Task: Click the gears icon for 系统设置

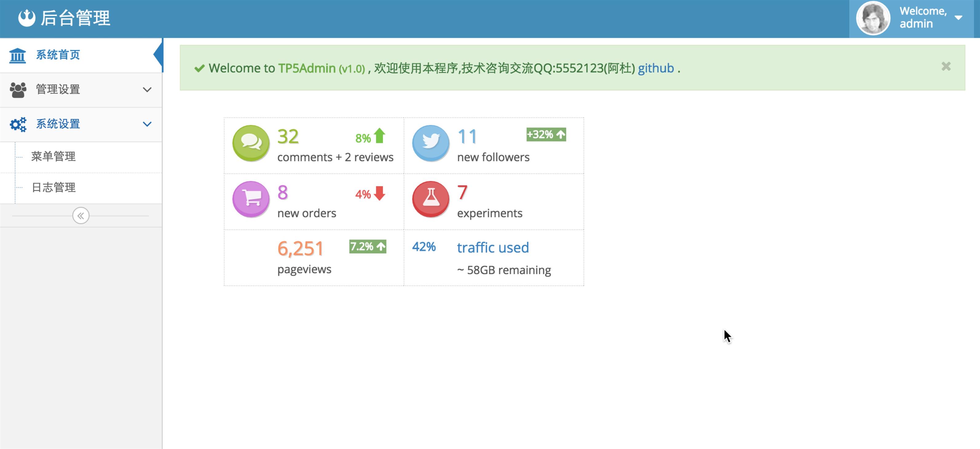Action: tap(18, 124)
